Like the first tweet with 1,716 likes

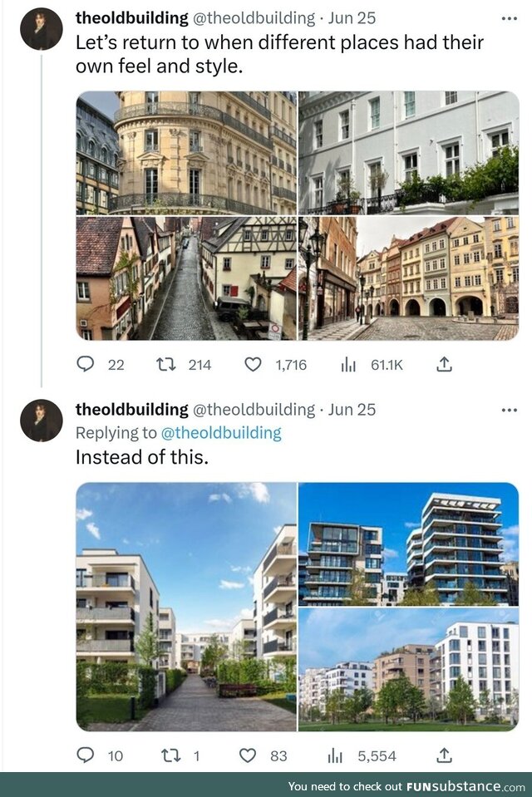(x=253, y=364)
